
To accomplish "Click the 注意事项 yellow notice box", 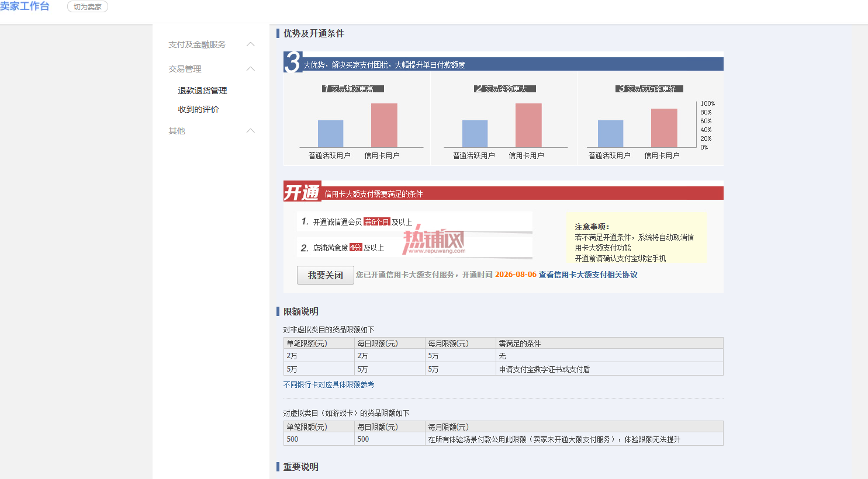I will (637, 238).
